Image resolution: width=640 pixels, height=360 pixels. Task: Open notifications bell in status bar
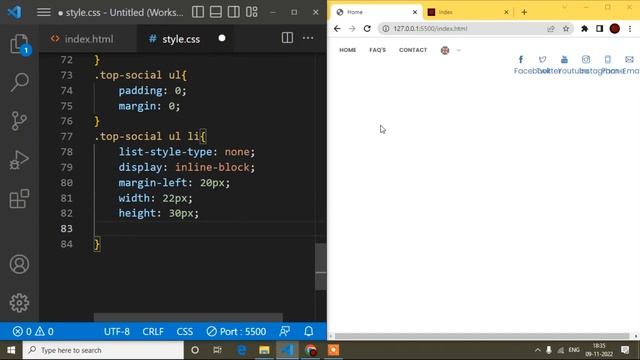(x=309, y=331)
